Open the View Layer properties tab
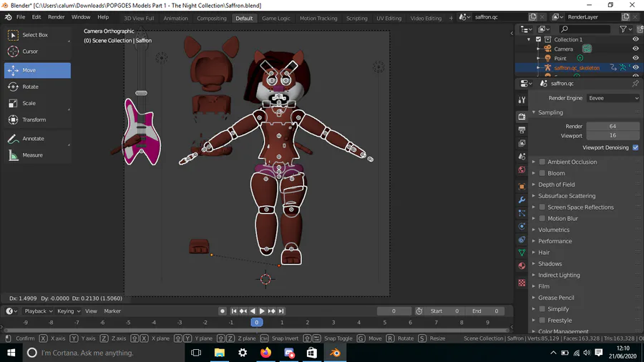 pyautogui.click(x=522, y=143)
